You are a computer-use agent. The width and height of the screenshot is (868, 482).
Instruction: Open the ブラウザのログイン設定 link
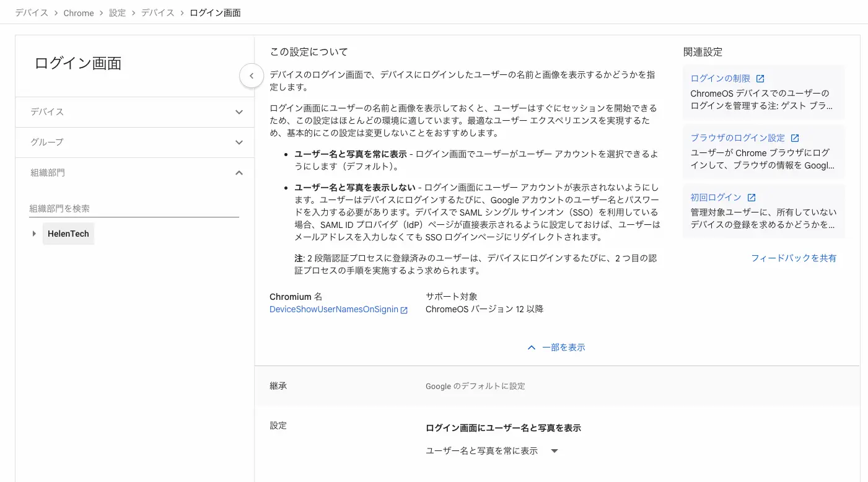[739, 138]
